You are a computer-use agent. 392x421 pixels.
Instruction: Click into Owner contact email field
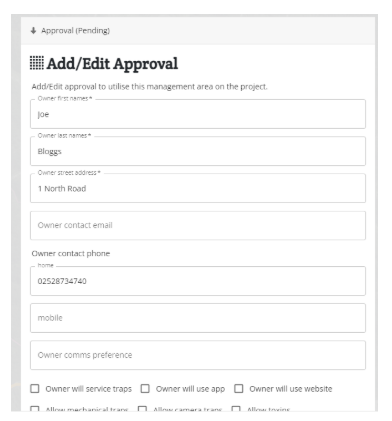point(198,225)
